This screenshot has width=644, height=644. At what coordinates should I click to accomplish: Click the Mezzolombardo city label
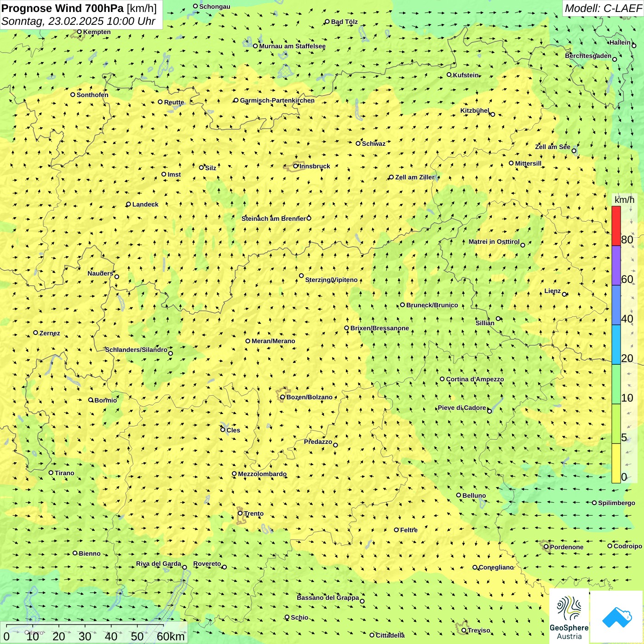tap(262, 474)
